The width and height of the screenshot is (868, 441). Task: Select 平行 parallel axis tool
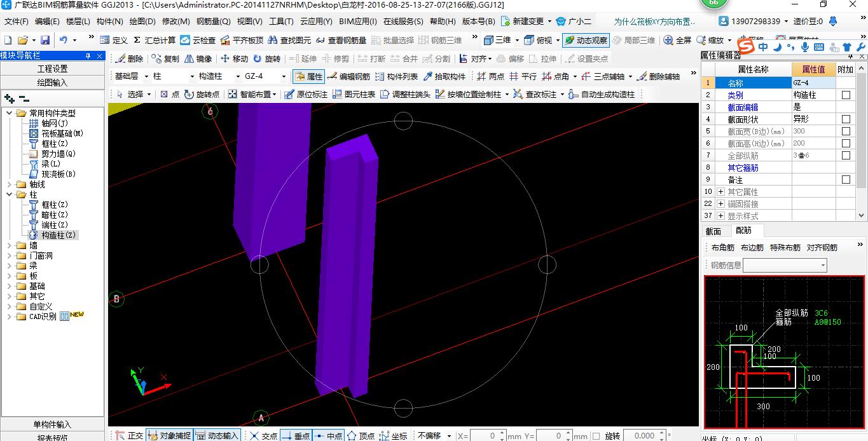[x=523, y=76]
